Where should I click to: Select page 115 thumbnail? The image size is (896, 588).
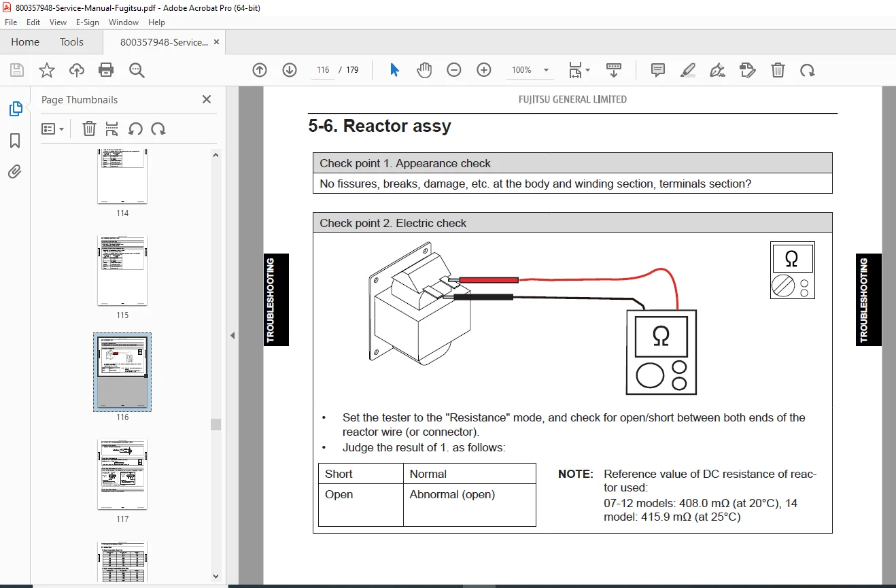pyautogui.click(x=122, y=271)
